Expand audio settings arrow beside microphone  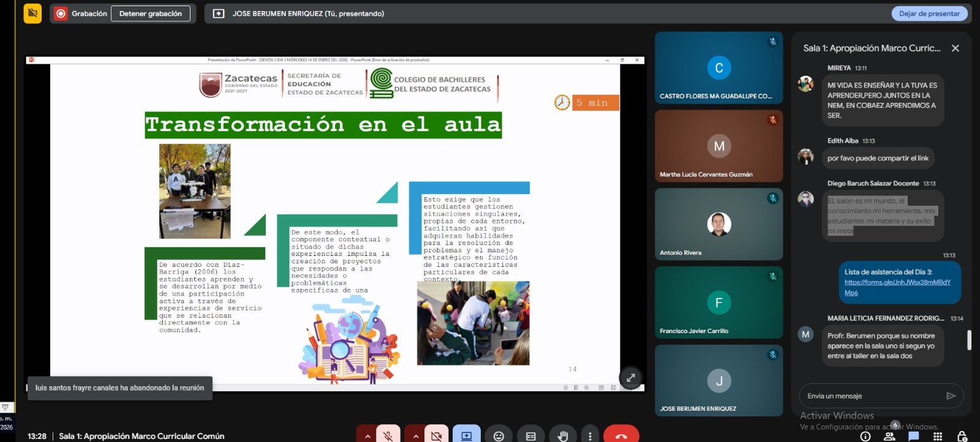coord(367,435)
